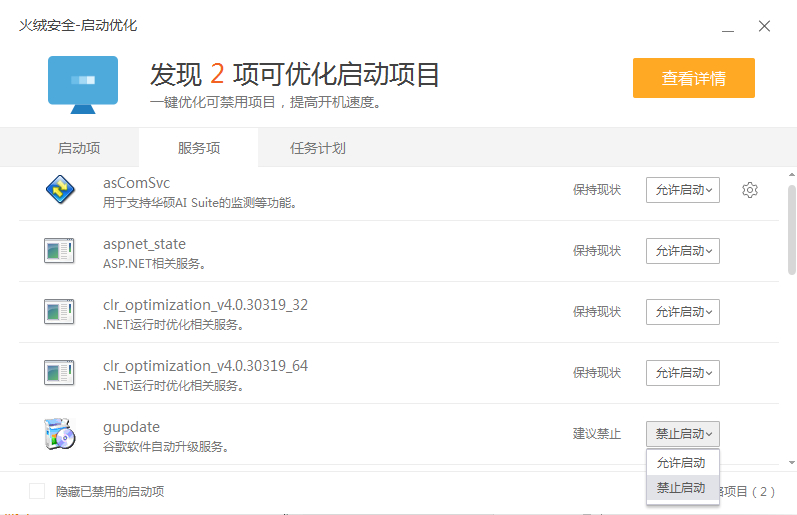The image size is (797, 515).
Task: Click the 保持现状 label for asComSvc
Action: click(597, 190)
